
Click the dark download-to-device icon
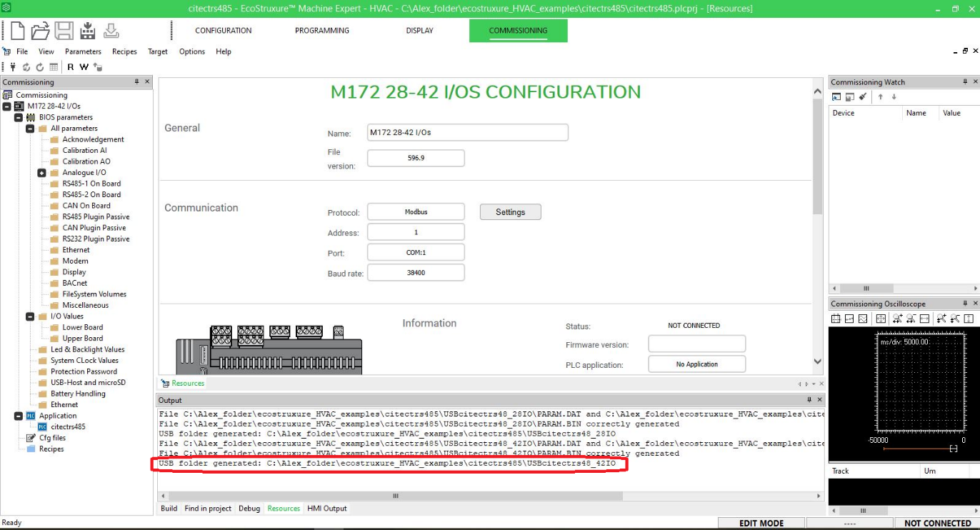pos(88,31)
